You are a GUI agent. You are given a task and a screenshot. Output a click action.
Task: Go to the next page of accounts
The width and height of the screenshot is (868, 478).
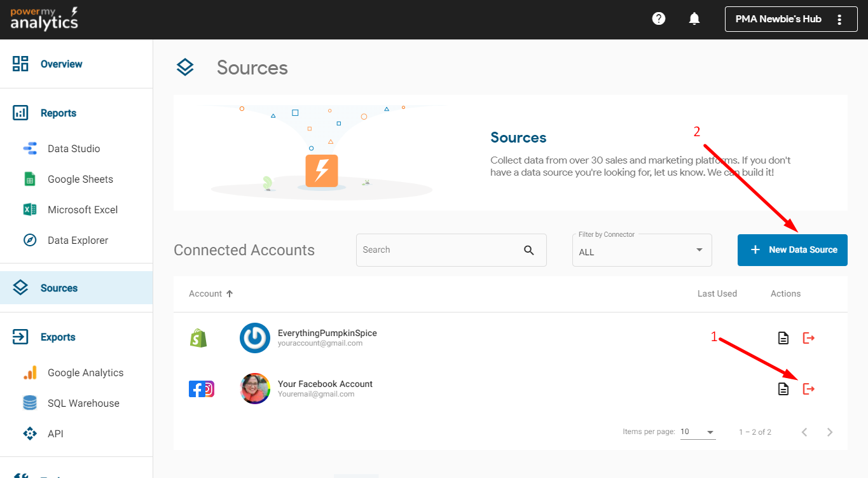point(830,432)
